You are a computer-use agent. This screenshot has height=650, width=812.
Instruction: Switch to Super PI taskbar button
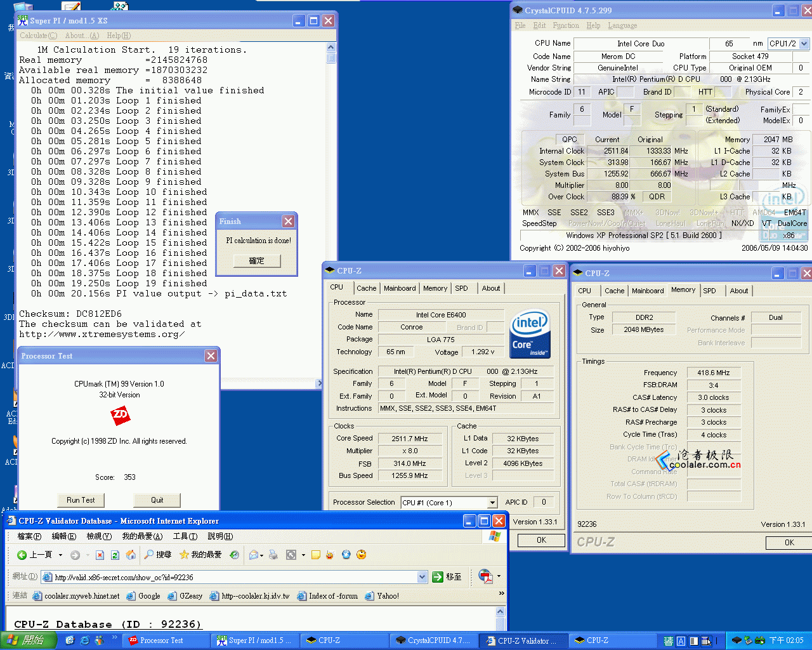(254, 640)
